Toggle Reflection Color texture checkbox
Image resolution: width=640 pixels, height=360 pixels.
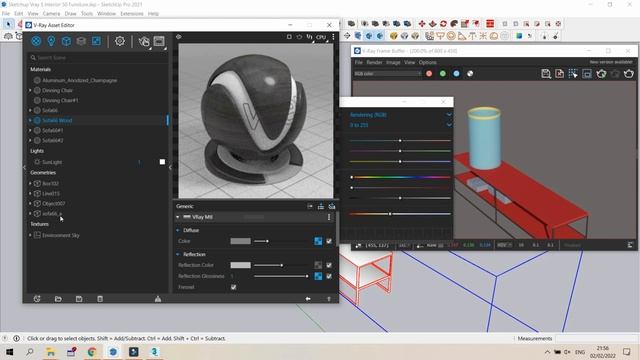coord(329,265)
